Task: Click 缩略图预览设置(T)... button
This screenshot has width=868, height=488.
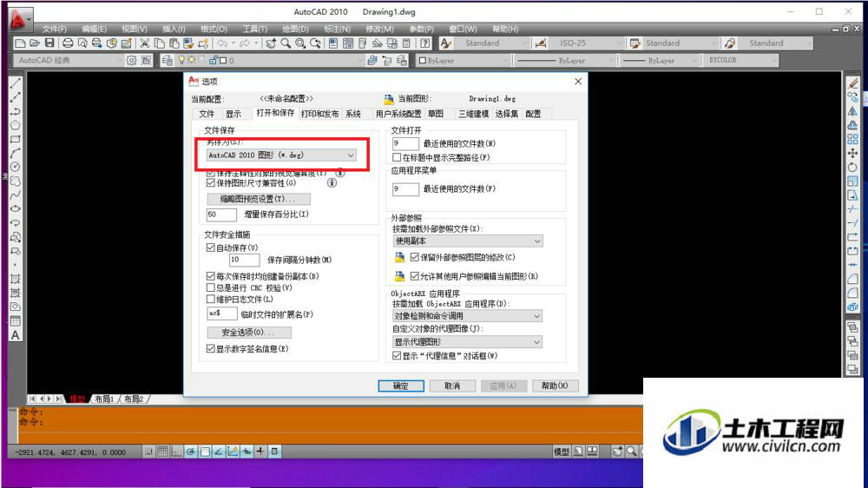Action: tap(258, 199)
